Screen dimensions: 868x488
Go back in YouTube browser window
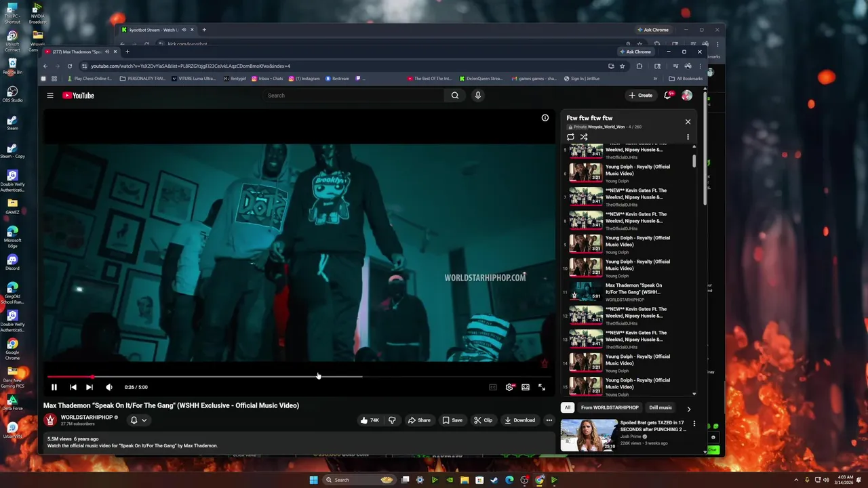click(45, 66)
